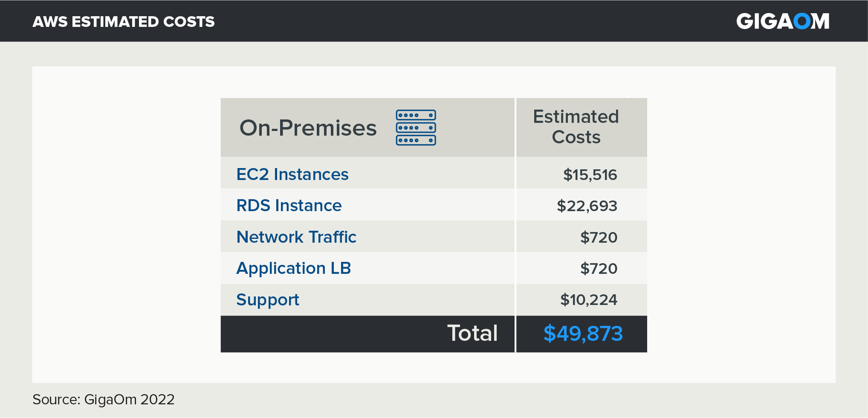Image resolution: width=868 pixels, height=418 pixels.
Task: Select the $720 Network Traffic cost
Action: (x=599, y=238)
